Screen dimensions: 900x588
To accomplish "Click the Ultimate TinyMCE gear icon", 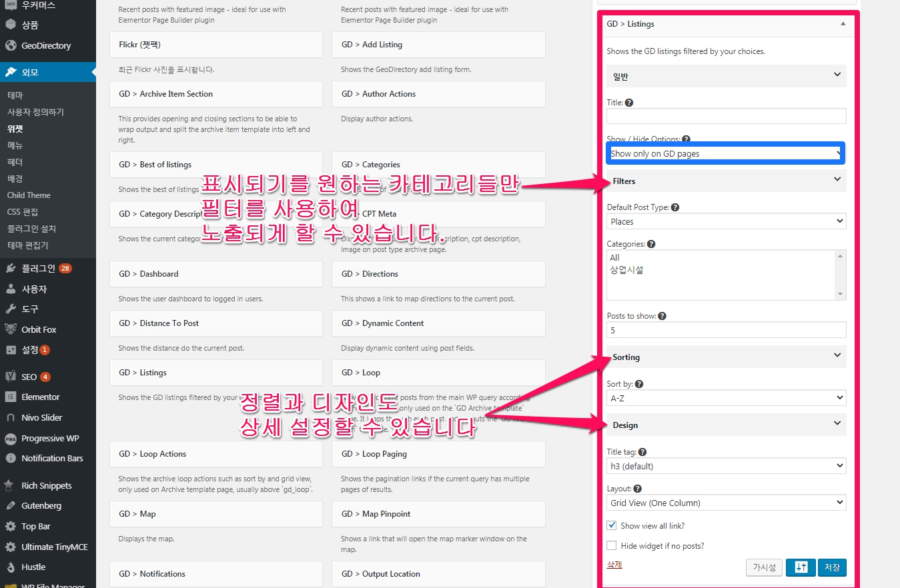I will 10,547.
